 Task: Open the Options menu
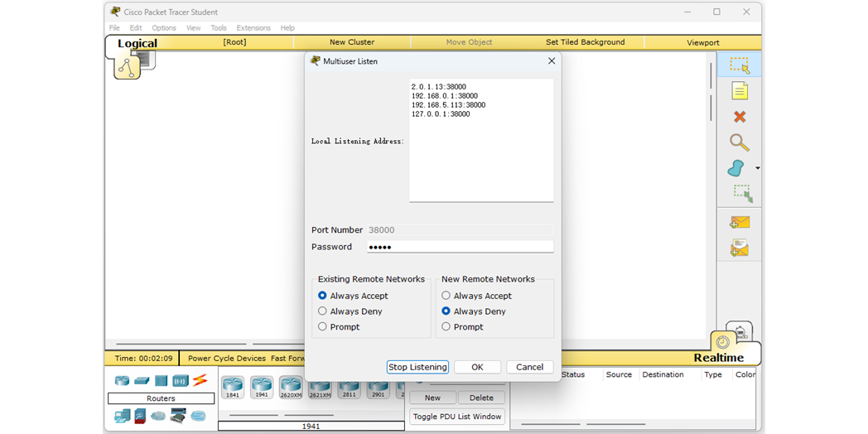(x=164, y=28)
